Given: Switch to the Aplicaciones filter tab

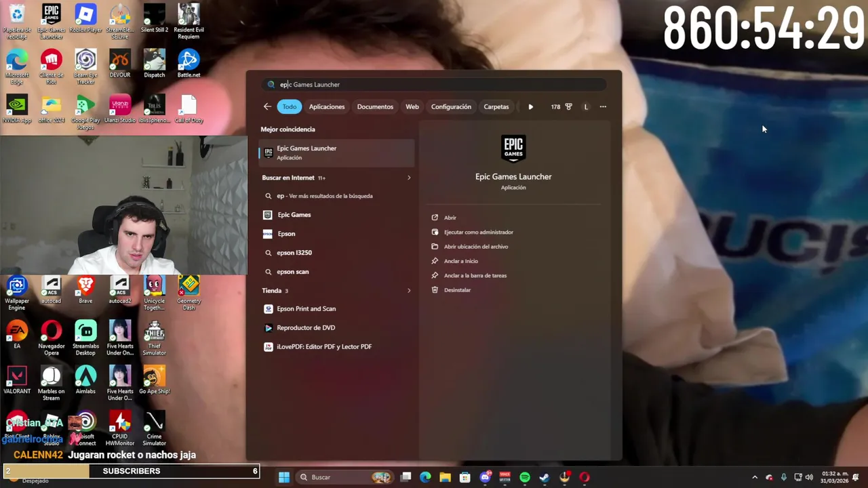Looking at the screenshot, I should (327, 106).
